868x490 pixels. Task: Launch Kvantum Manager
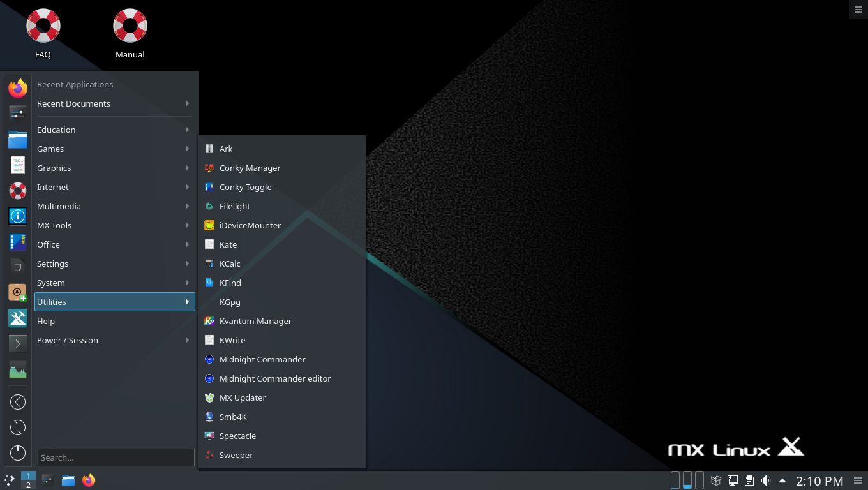(x=282, y=321)
